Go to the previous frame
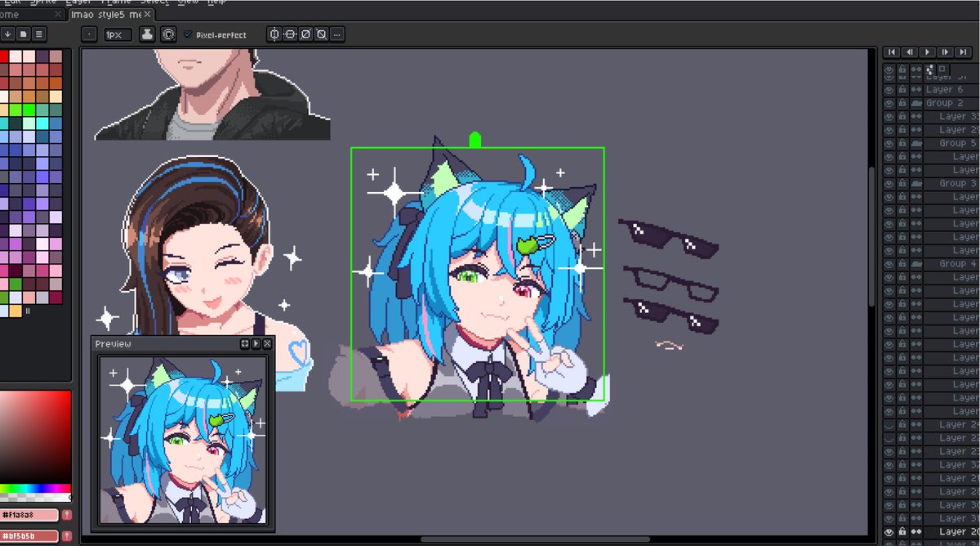This screenshot has width=980, height=546. tap(910, 51)
